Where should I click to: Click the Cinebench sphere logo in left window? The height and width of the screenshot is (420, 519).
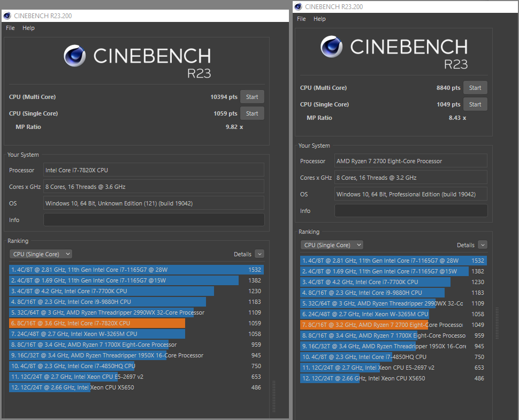75,56
